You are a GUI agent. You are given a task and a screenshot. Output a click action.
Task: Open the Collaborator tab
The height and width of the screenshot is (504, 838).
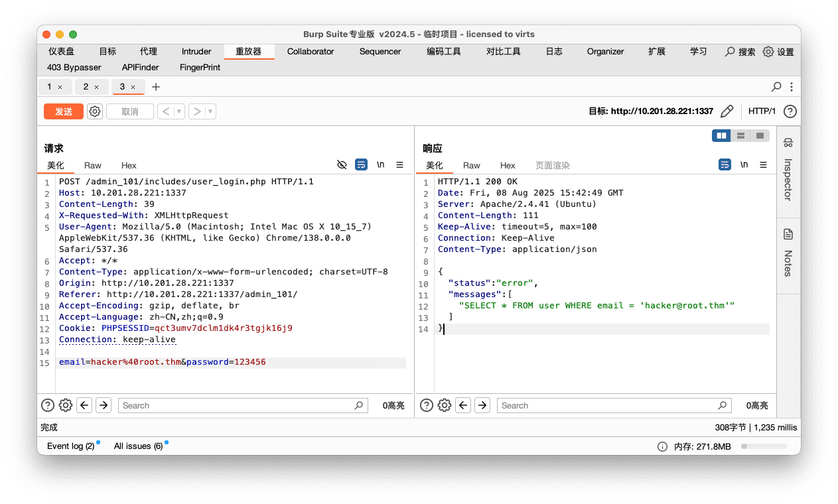coord(311,52)
